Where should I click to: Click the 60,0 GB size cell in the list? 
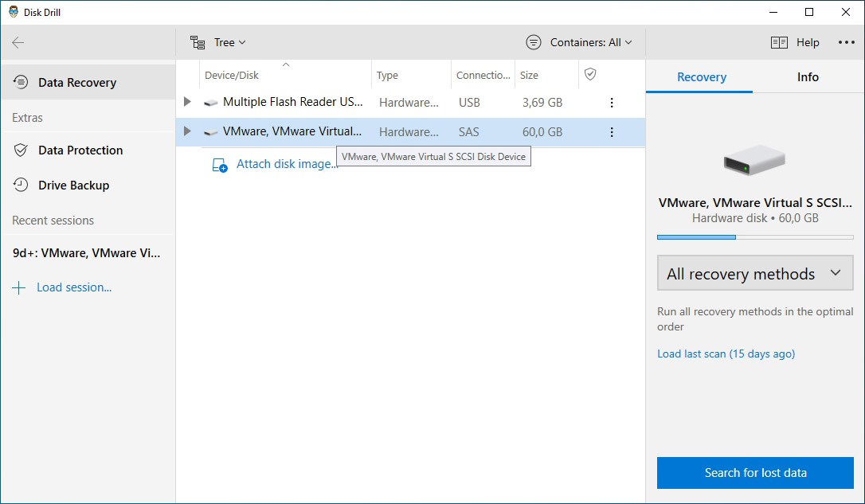tap(542, 132)
